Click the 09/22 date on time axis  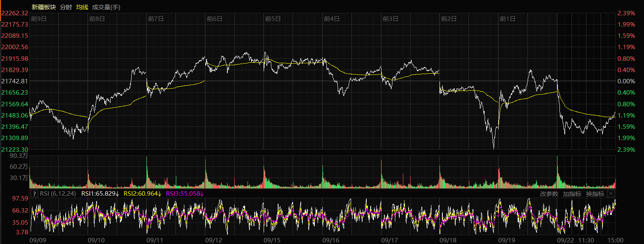tap(565, 240)
